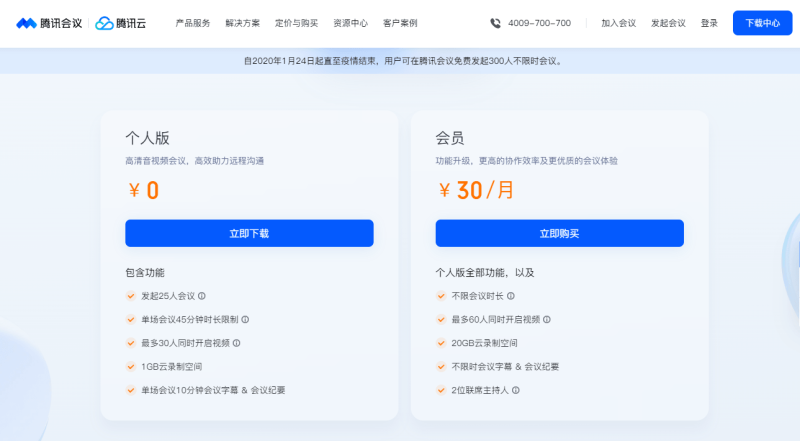Open info icon next to 不限会议时长
The height and width of the screenshot is (441, 800).
pyautogui.click(x=511, y=296)
